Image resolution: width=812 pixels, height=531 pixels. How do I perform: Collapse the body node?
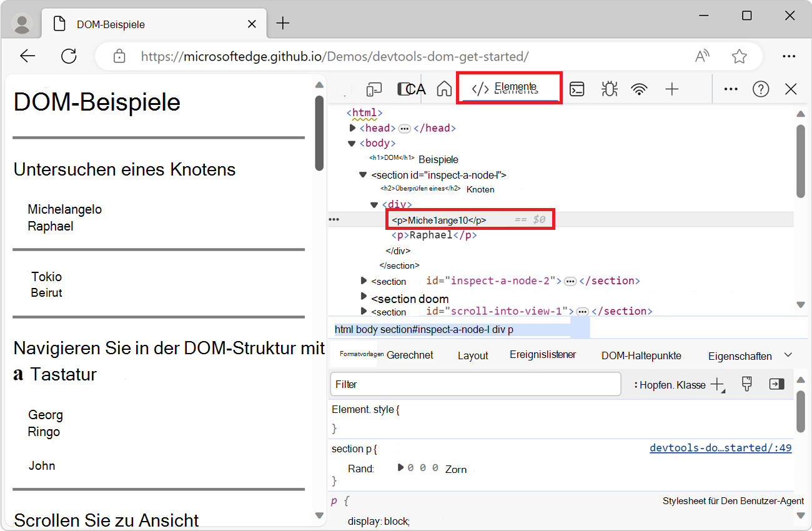pos(353,143)
